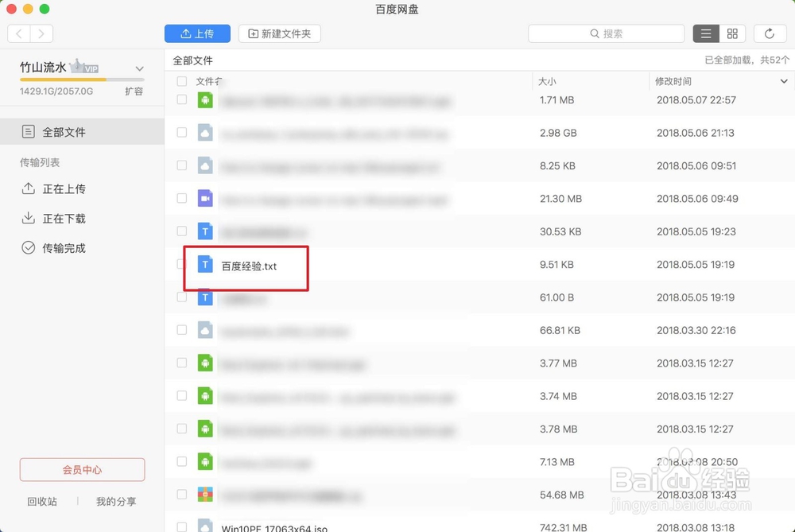Click the 54.68 MB size cell
The image size is (795, 532).
click(x=560, y=495)
